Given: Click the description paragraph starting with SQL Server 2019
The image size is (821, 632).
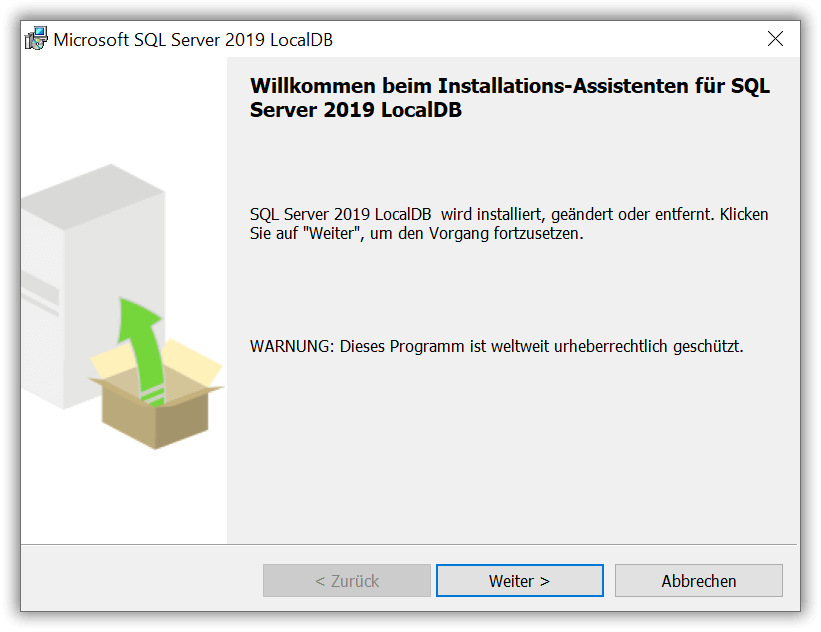Looking at the screenshot, I should (x=509, y=224).
